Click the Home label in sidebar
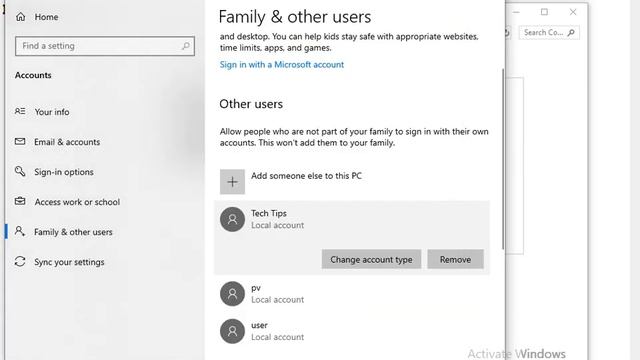This screenshot has height=360, width=640. 46,17
